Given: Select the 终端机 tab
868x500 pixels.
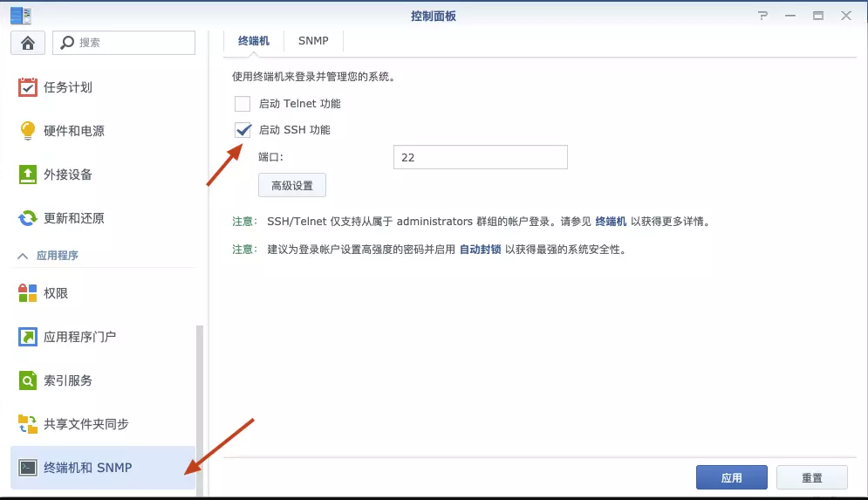Looking at the screenshot, I should pos(254,41).
